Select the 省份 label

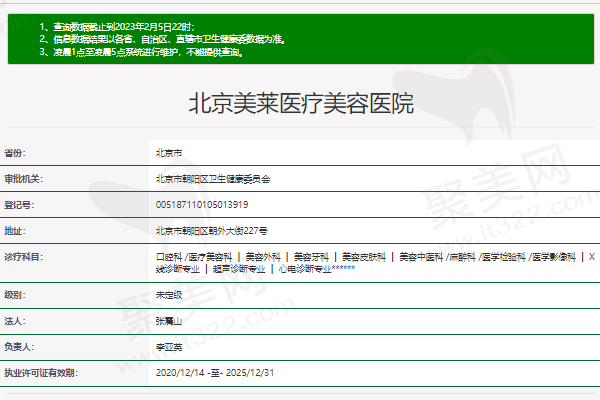coord(15,153)
